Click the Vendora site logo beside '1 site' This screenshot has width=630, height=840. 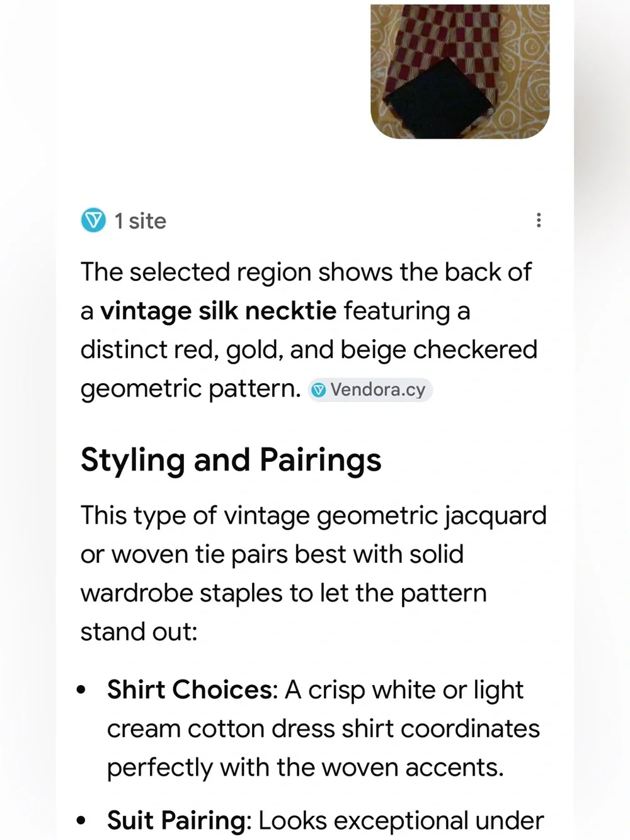[x=94, y=221]
